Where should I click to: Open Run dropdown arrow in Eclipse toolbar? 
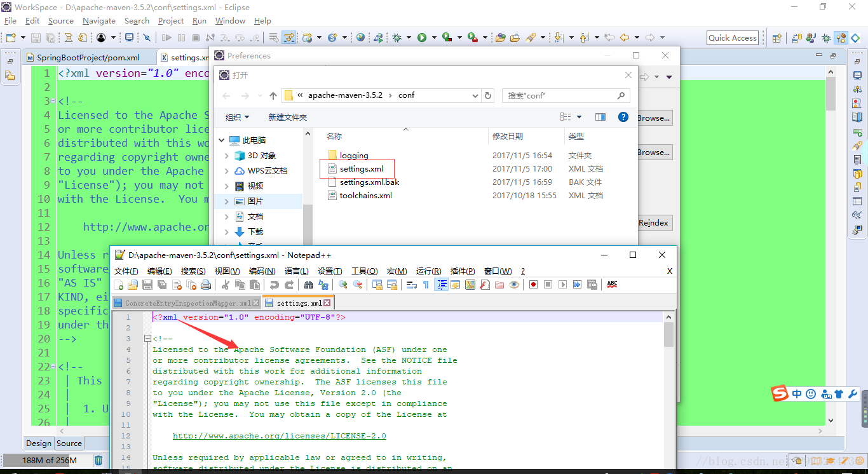434,37
